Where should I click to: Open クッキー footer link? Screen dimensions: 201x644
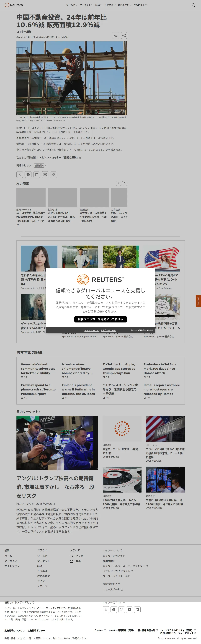(x=100, y=630)
